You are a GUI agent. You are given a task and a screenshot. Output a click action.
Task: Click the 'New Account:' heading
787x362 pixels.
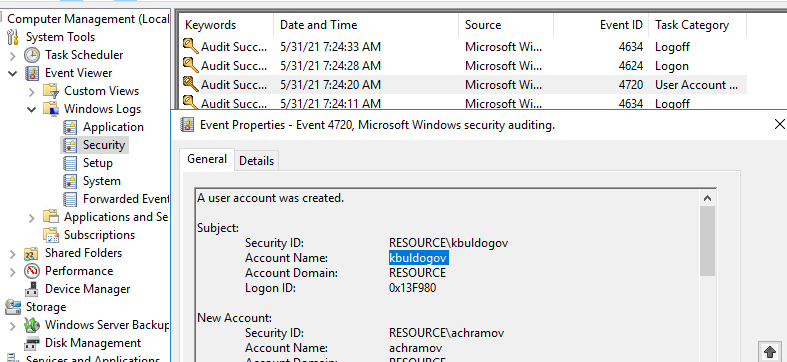[x=234, y=318]
